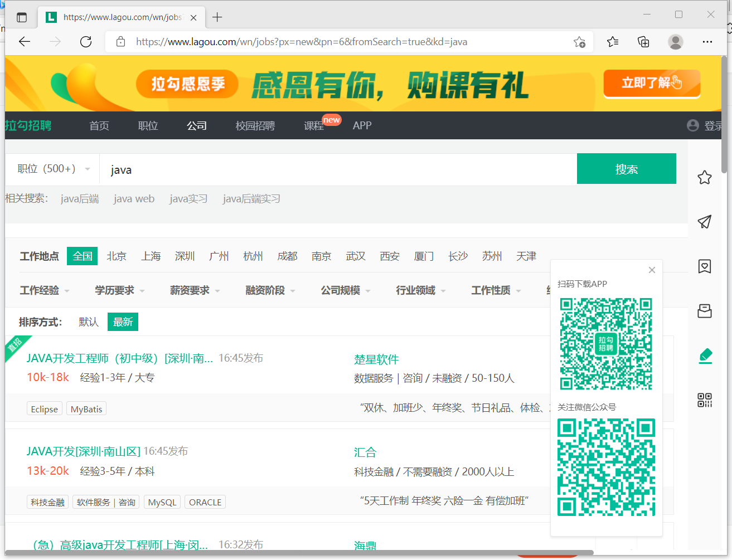Open a new browser tab
Viewport: 732px width, 560px height.
(217, 17)
